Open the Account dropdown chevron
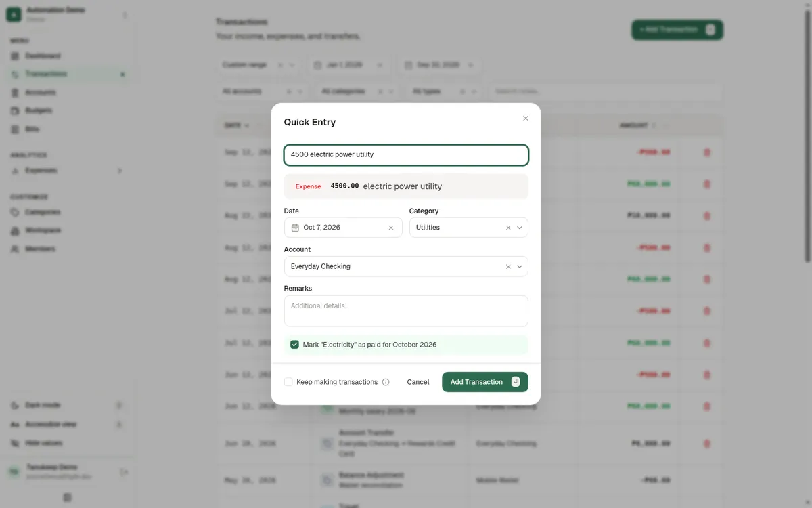 click(520, 267)
